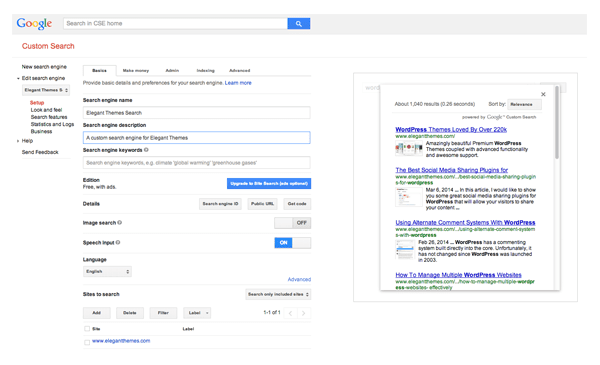
Task: Open Best Social Media Sharing Plugins result
Action: (452, 170)
